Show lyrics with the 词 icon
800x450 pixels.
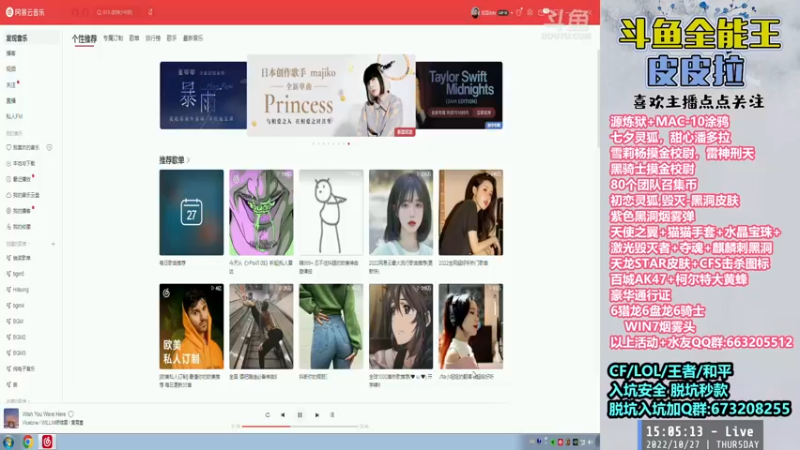coord(332,415)
